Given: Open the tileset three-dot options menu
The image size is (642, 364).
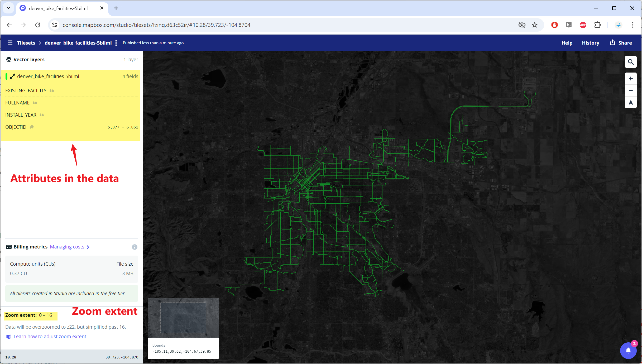Looking at the screenshot, I should coord(116,43).
